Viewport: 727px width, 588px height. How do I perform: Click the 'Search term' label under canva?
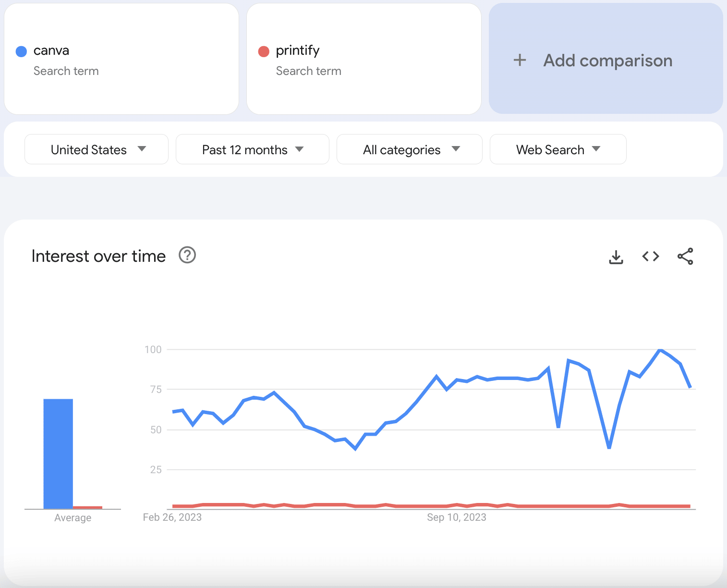pyautogui.click(x=66, y=71)
